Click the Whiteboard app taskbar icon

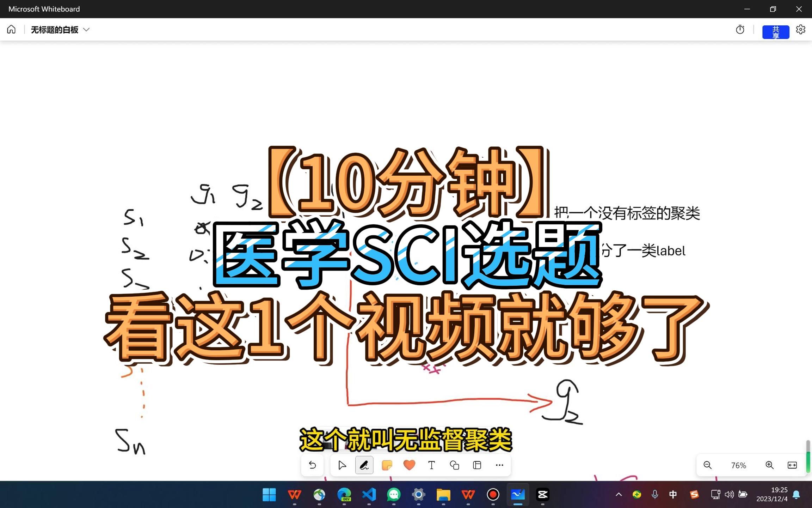(518, 495)
